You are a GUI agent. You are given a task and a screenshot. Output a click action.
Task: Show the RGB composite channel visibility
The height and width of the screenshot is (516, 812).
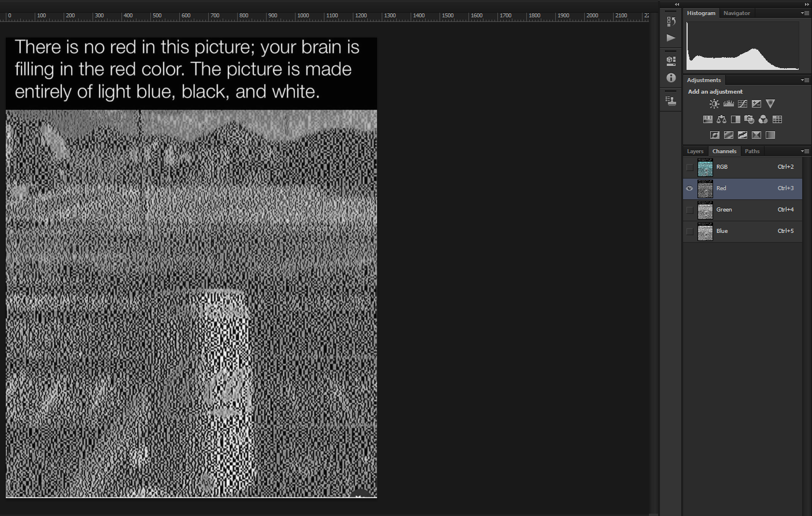[x=689, y=168]
